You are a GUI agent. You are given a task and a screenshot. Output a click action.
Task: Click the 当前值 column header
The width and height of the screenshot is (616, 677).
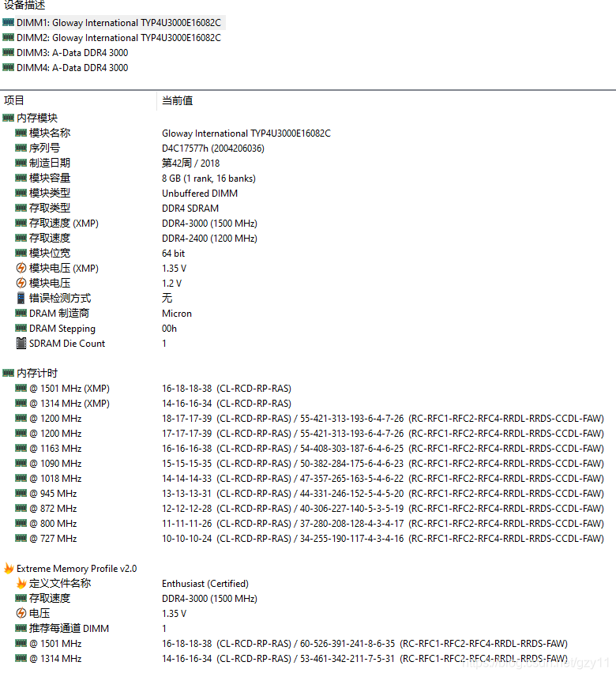(177, 100)
